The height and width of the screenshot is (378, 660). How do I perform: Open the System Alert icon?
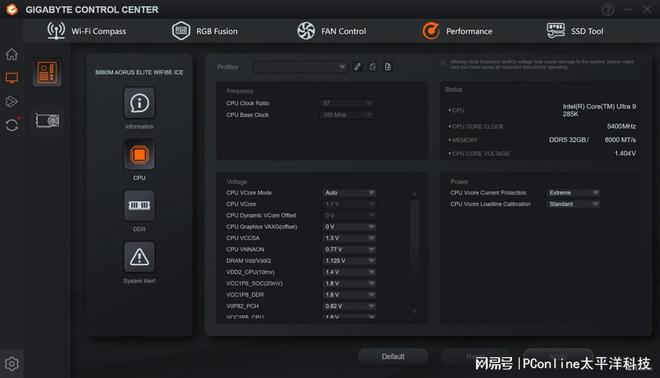[139, 257]
